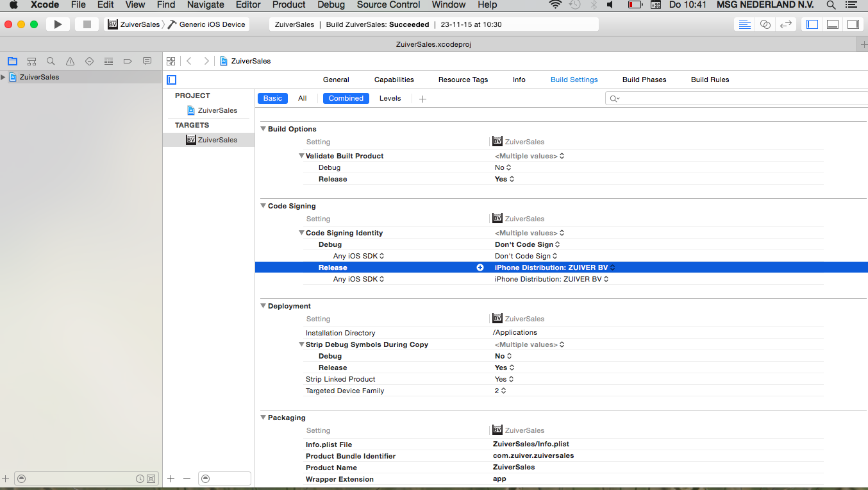The width and height of the screenshot is (868, 490).
Task: Open related items grid icon in jump bar
Action: [171, 61]
